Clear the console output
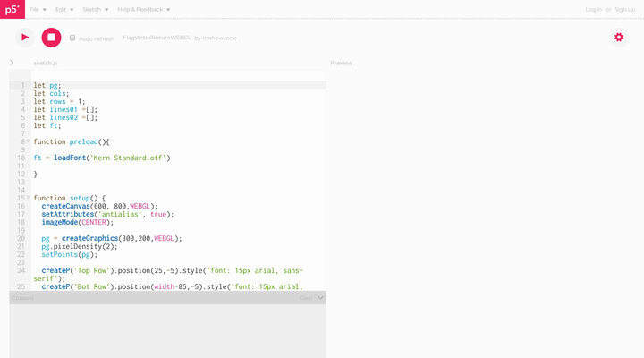This screenshot has height=358, width=644. click(x=305, y=297)
